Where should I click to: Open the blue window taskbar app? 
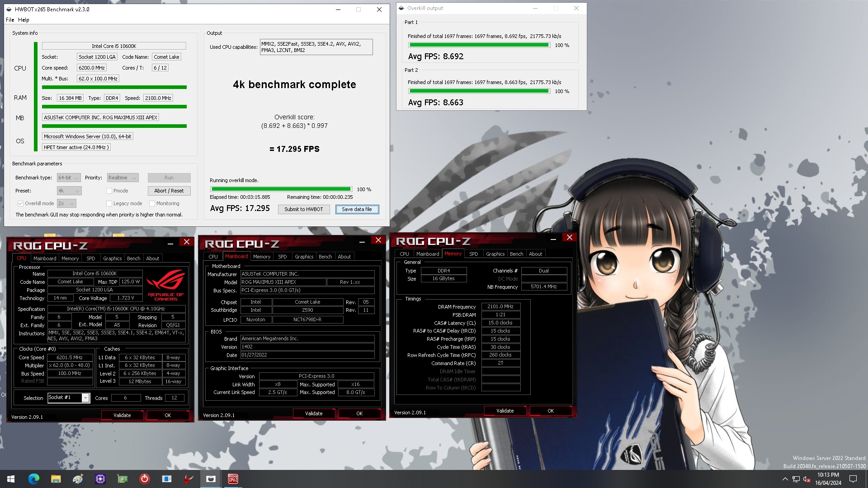(166, 479)
